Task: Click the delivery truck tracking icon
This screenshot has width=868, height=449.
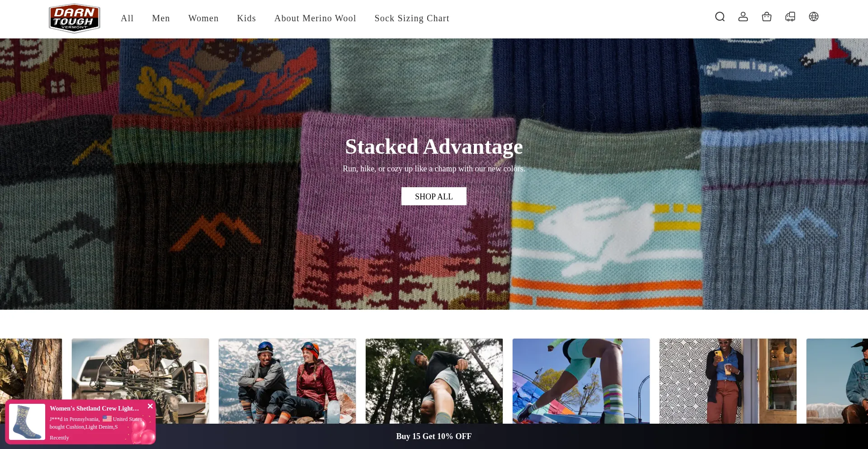Action: [790, 17]
